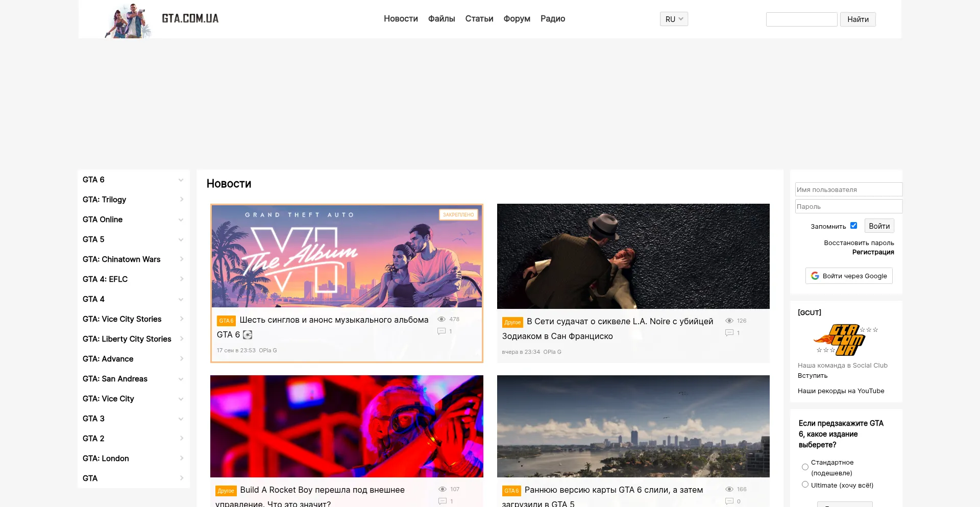Open the RU language dropdown

point(674,19)
